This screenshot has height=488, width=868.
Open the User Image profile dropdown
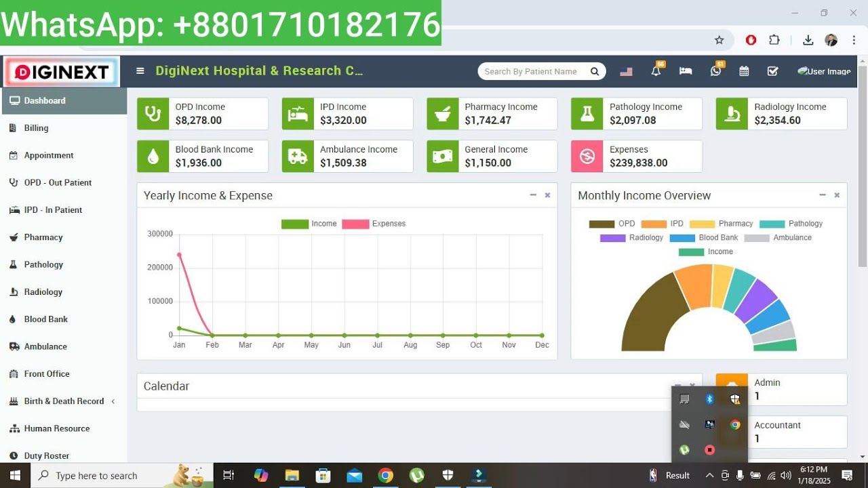[824, 71]
